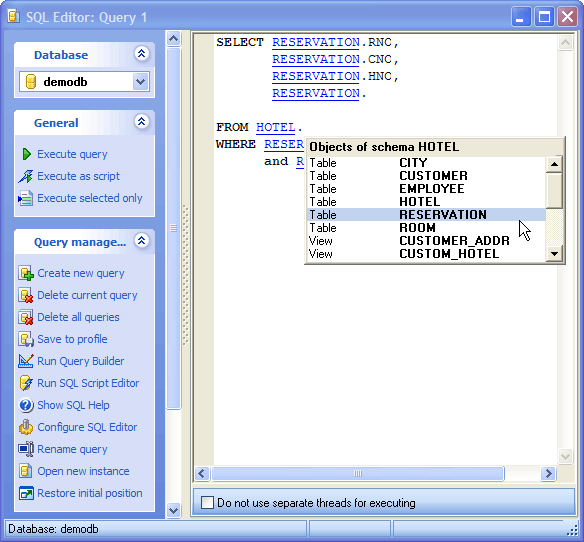Image resolution: width=584 pixels, height=542 pixels.
Task: Click the SQL Editor title bar icon
Action: pos(14,16)
